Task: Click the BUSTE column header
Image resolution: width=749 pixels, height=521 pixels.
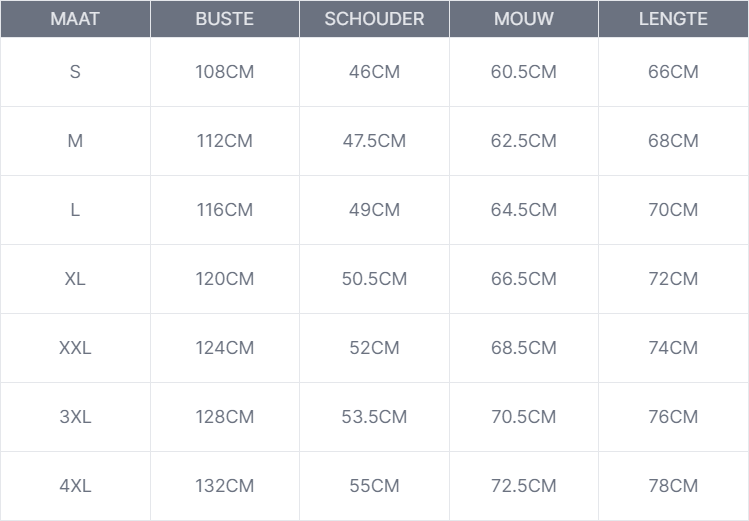Action: 224,19
